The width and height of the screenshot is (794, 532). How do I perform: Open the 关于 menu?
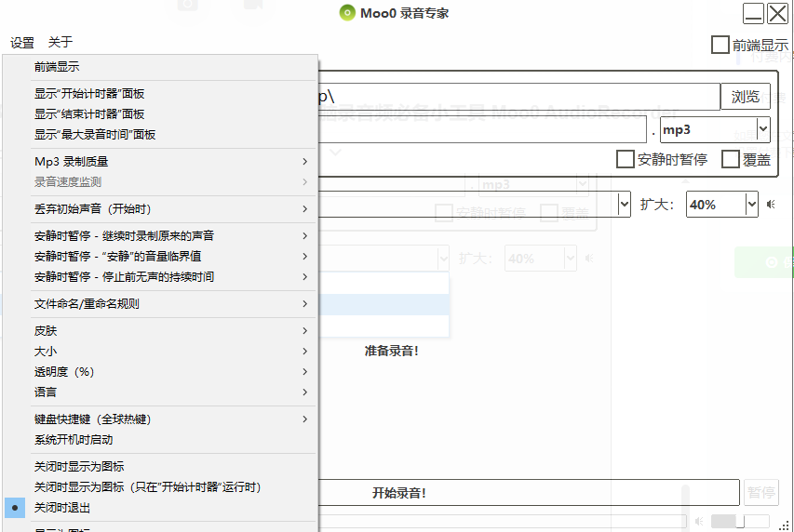tap(60, 43)
